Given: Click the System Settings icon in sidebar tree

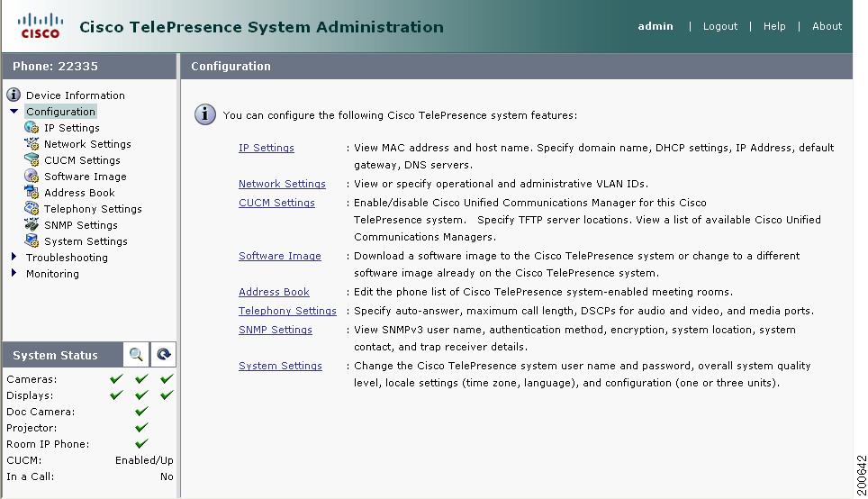Looking at the screenshot, I should click(x=32, y=240).
